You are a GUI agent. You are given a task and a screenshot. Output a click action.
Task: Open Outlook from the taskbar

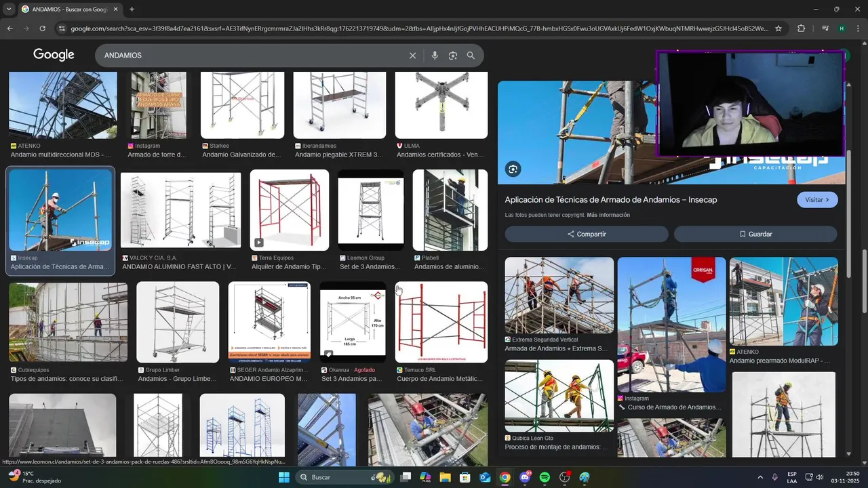coord(485,477)
